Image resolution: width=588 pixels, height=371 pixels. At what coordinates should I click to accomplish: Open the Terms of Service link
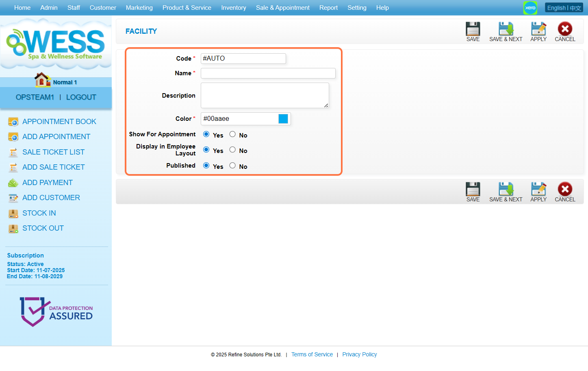point(312,354)
